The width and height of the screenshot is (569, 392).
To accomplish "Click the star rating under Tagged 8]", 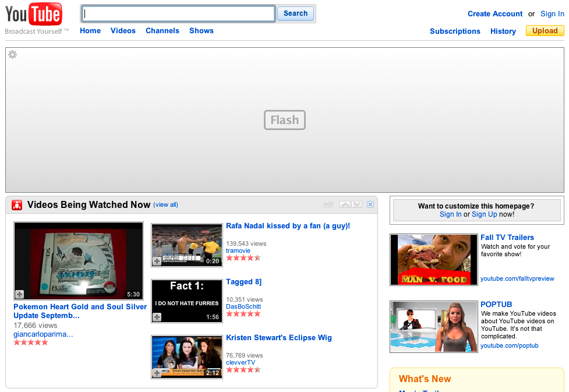I will click(x=243, y=314).
